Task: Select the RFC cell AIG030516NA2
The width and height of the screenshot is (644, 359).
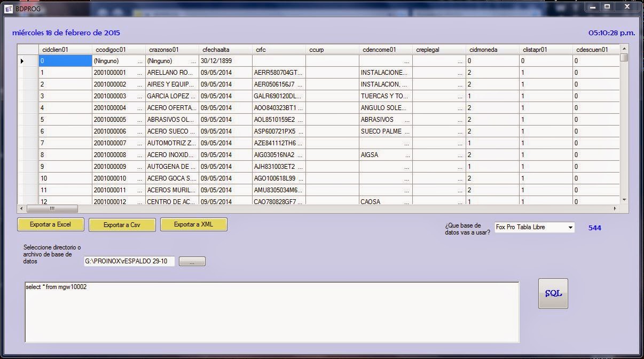Action: pyautogui.click(x=279, y=155)
